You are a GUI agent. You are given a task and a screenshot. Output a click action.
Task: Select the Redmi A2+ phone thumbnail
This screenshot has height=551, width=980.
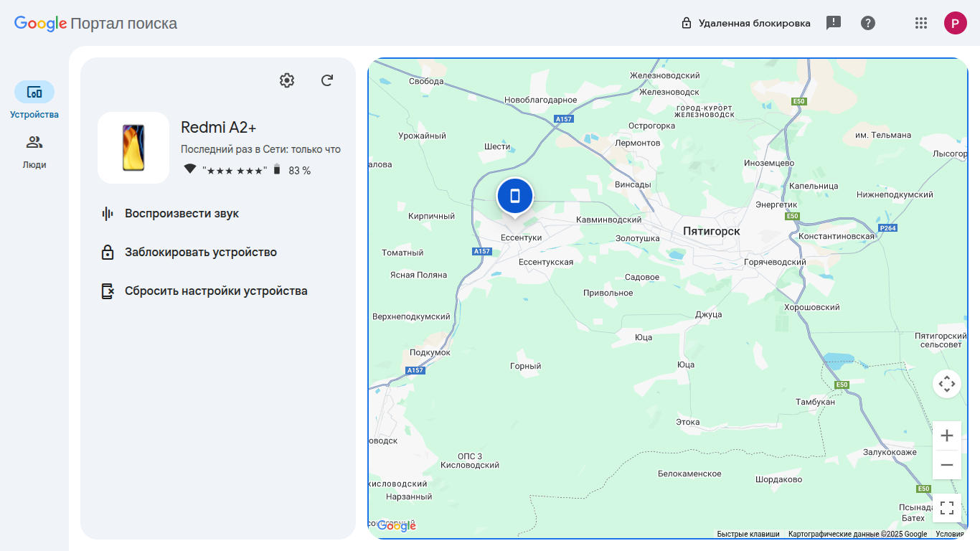click(133, 148)
